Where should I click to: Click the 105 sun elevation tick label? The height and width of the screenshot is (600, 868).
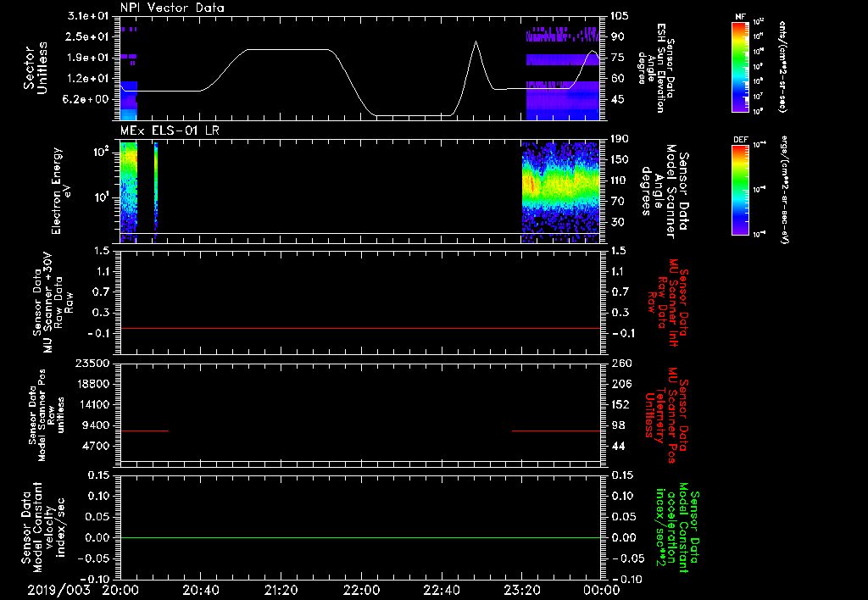click(620, 15)
